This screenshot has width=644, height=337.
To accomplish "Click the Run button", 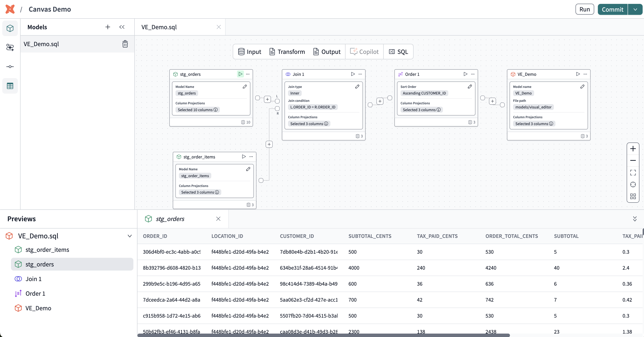I will (x=584, y=9).
